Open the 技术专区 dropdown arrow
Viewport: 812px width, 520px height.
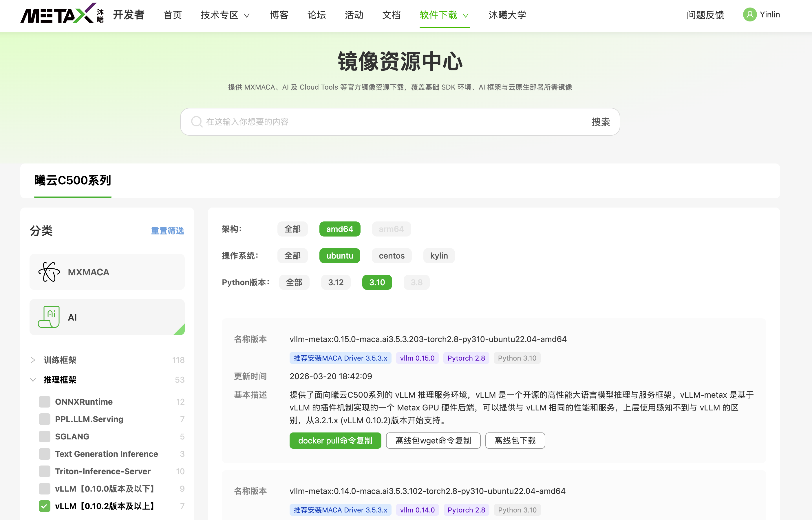pyautogui.click(x=247, y=16)
